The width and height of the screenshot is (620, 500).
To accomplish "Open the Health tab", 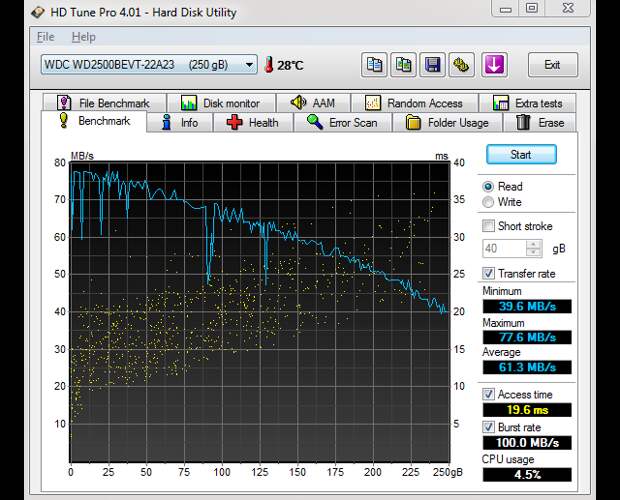I will coord(253,123).
